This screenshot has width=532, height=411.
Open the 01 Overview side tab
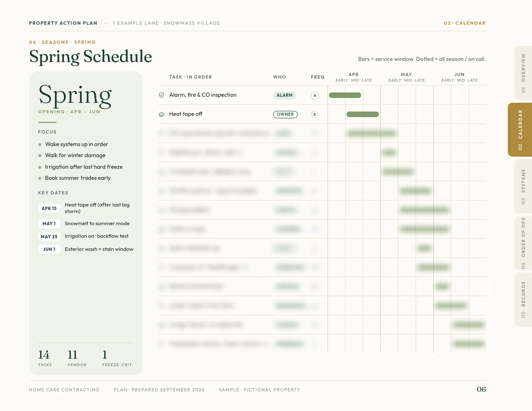tap(523, 73)
